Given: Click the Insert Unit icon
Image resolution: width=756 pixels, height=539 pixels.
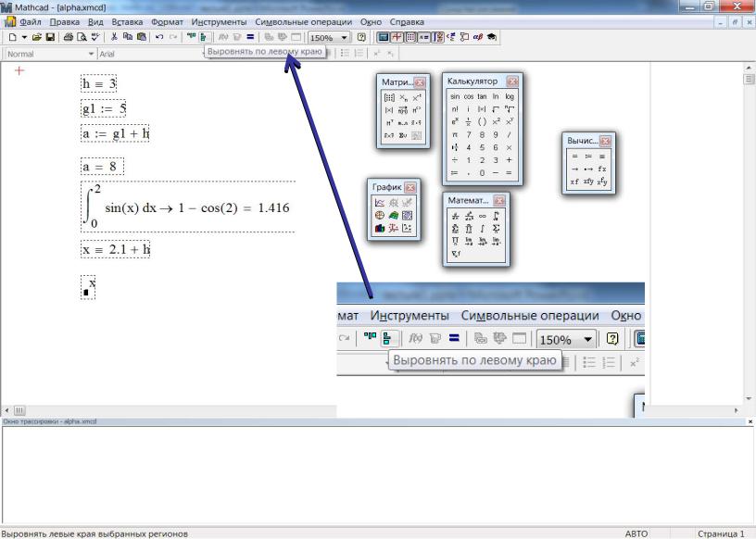Looking at the screenshot, I should [237, 37].
